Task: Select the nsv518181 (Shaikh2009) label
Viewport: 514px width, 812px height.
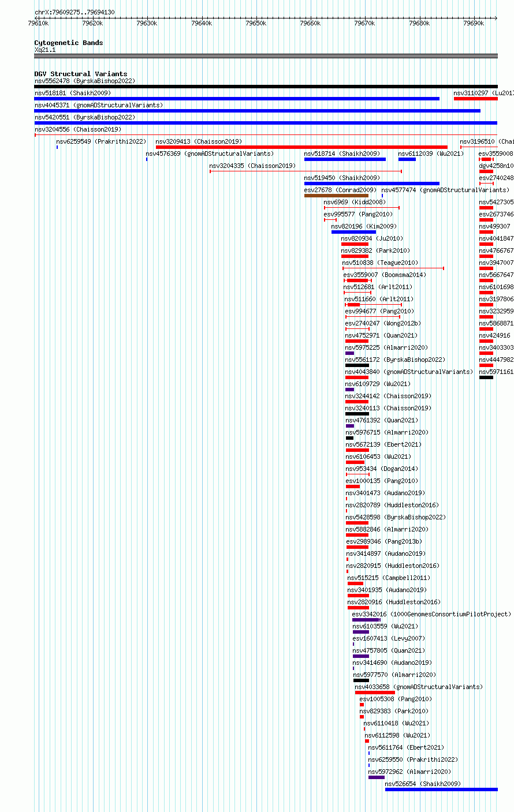Action: coord(73,93)
